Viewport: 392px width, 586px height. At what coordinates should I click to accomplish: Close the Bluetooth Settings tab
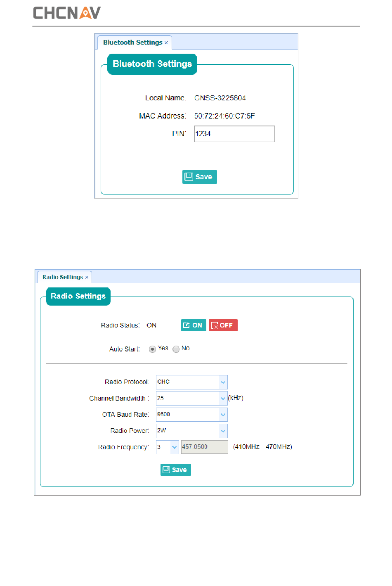tap(166, 43)
